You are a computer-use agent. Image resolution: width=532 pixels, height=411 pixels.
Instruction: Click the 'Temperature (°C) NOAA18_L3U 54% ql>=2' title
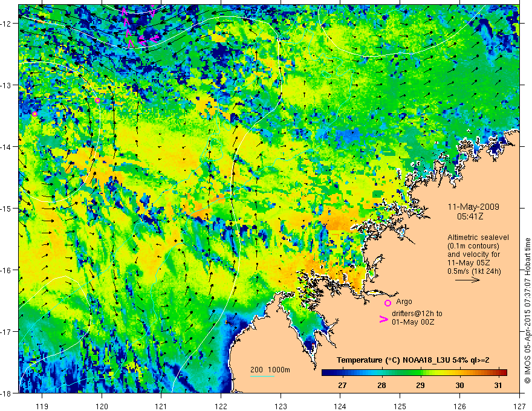coord(413,360)
